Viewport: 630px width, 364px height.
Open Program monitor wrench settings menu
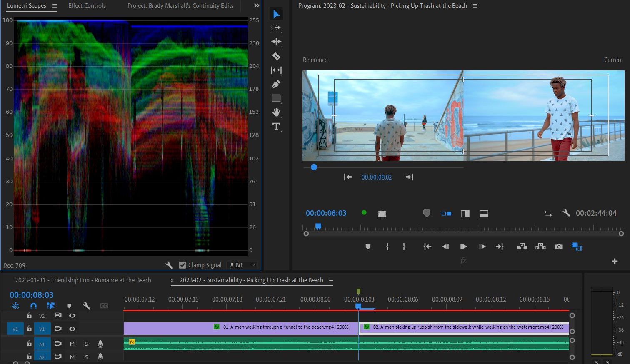click(566, 213)
